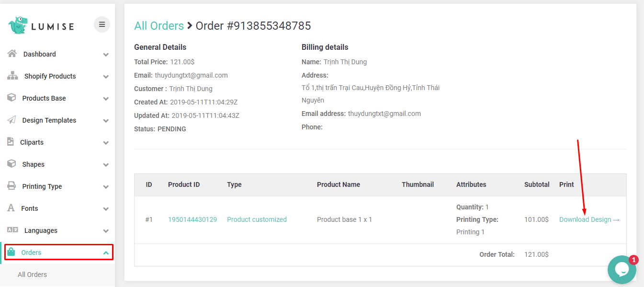Collapse the Orders menu chevron
Image resolution: width=644 pixels, height=287 pixels.
click(106, 253)
